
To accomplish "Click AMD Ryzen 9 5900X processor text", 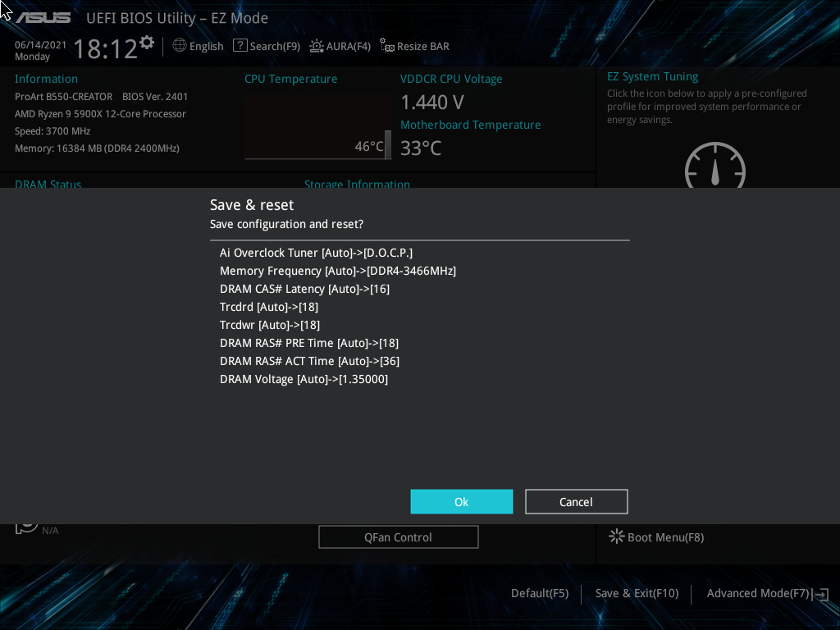I will tap(100, 113).
